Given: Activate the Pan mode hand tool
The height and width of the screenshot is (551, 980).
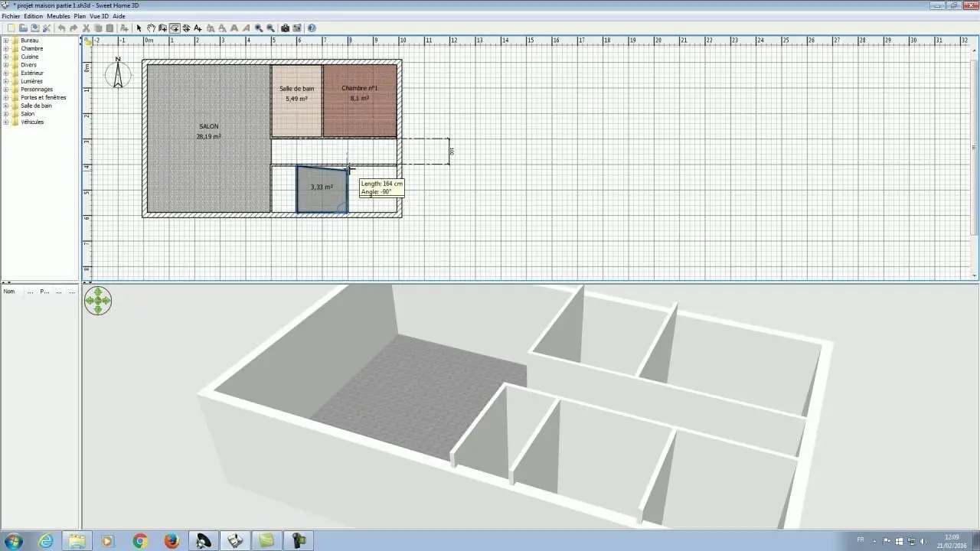Looking at the screenshot, I should pos(151,28).
